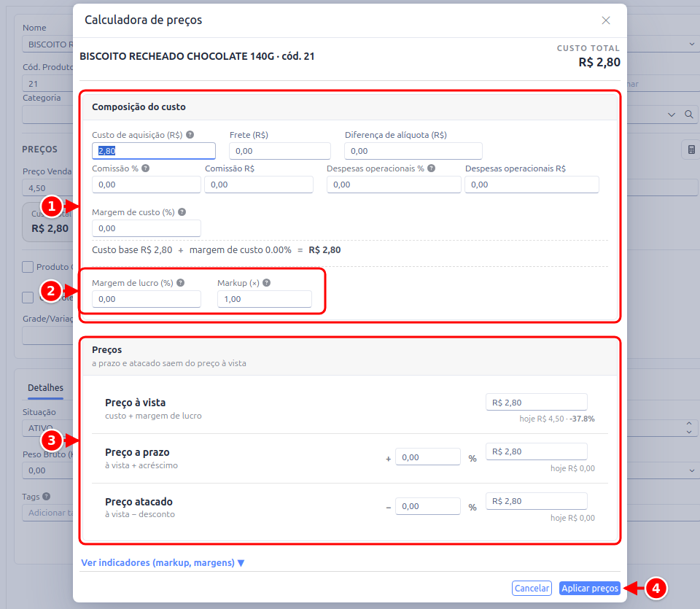The image size is (700, 609).
Task: Expand Ver indicadores (markup, margens)
Action: click(x=163, y=562)
